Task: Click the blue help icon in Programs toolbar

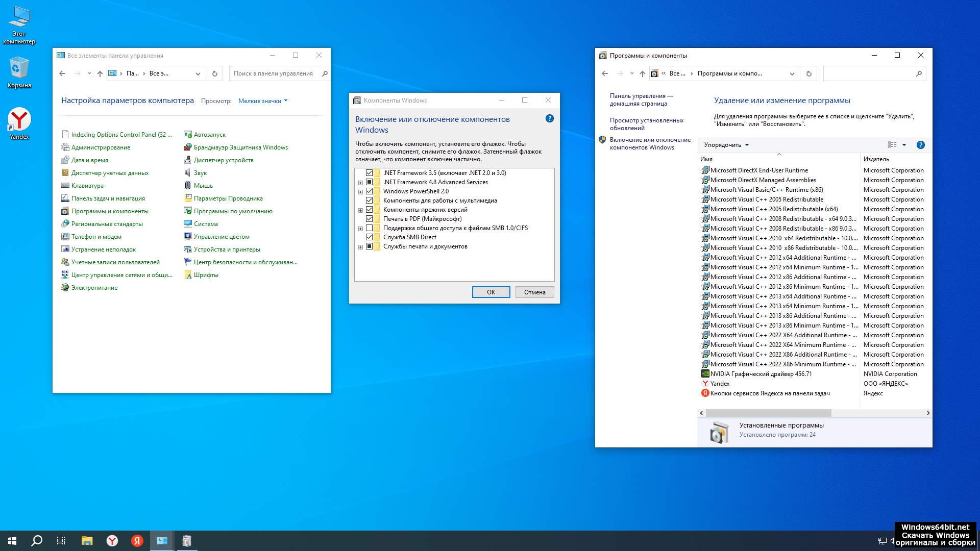Action: click(920, 145)
